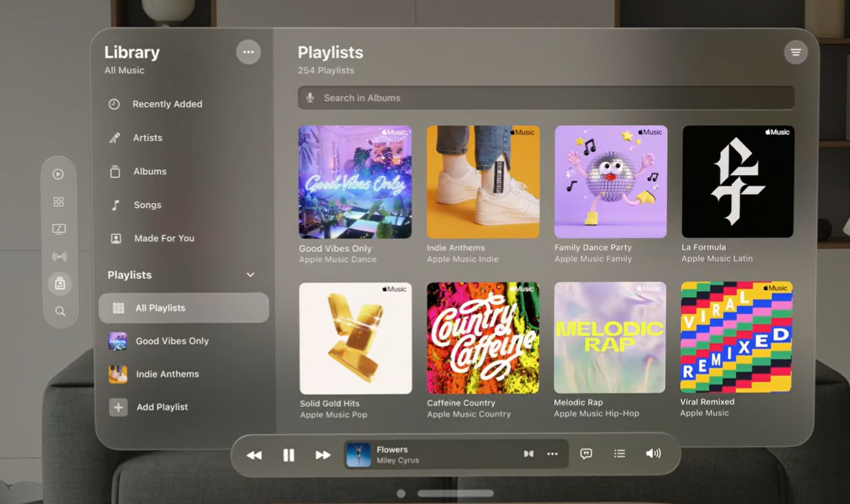Skip forward to the next track
This screenshot has height=504, width=850.
pyautogui.click(x=323, y=455)
